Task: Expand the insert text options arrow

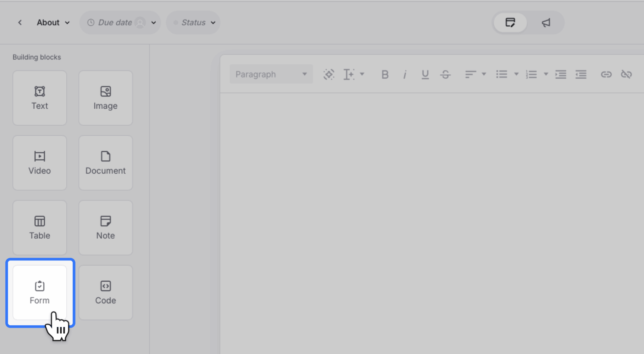Action: pos(362,74)
